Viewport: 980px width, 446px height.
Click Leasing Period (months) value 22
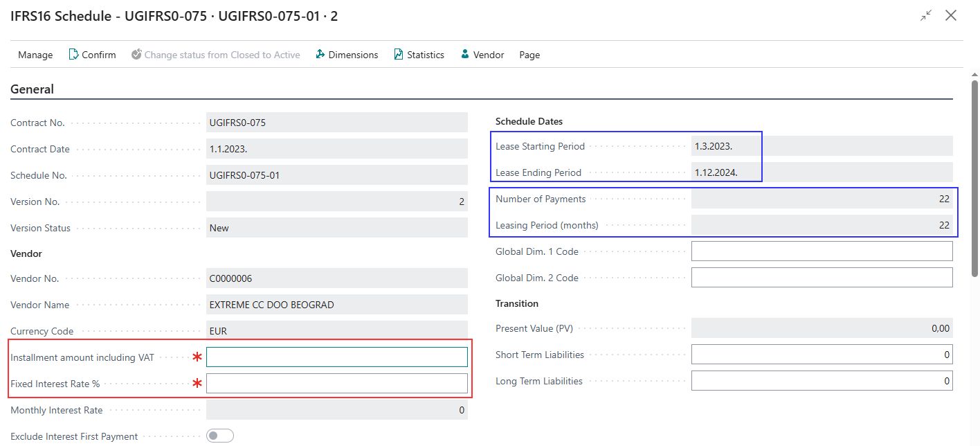822,225
